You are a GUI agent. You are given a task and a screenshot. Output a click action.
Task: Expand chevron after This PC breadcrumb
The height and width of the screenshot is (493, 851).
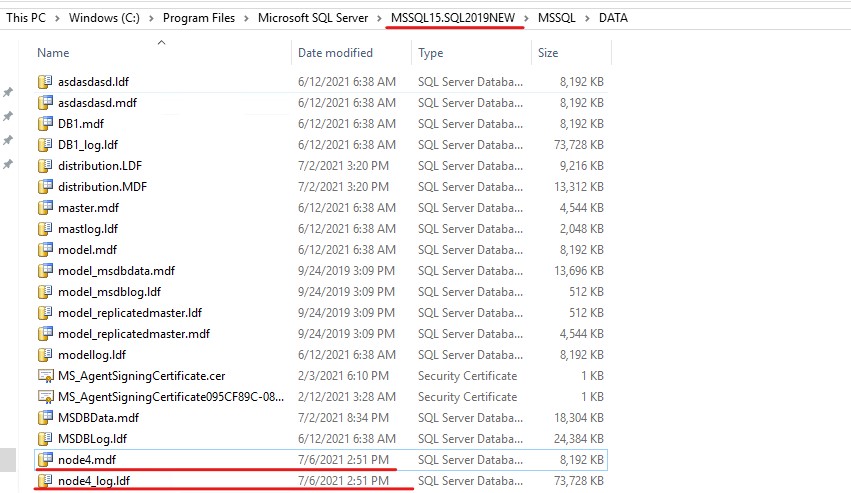(57, 18)
